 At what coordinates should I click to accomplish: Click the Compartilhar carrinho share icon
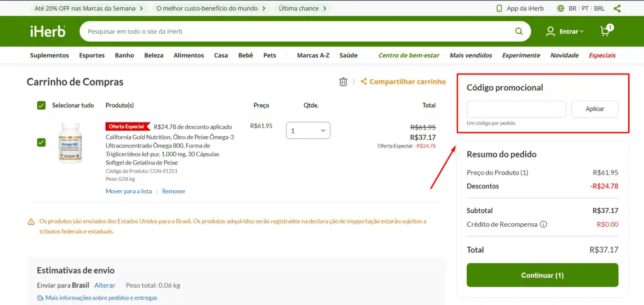(363, 82)
